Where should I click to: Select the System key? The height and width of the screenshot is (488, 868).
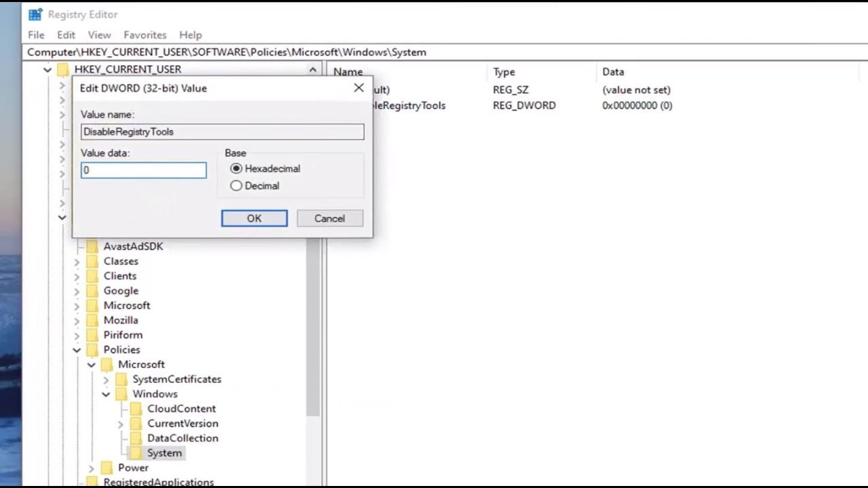point(164,453)
